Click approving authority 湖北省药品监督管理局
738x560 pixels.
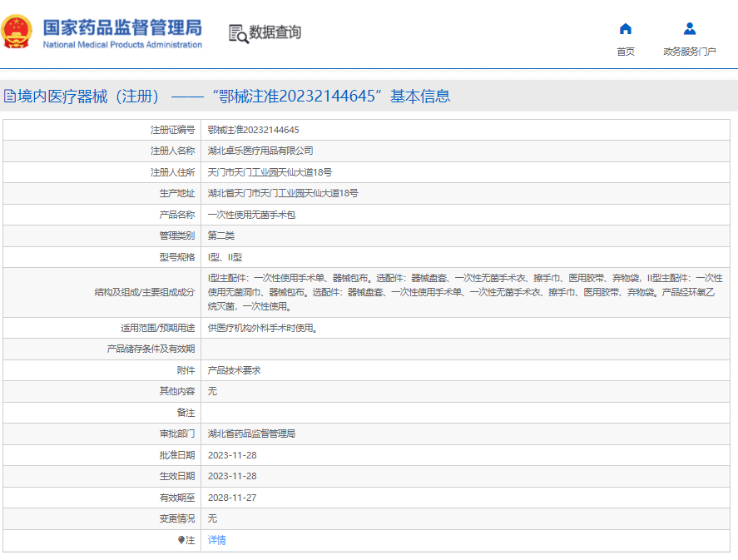pos(251,434)
